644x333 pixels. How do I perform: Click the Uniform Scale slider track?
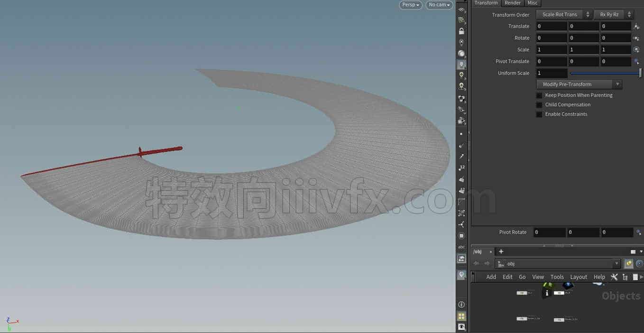click(x=606, y=73)
